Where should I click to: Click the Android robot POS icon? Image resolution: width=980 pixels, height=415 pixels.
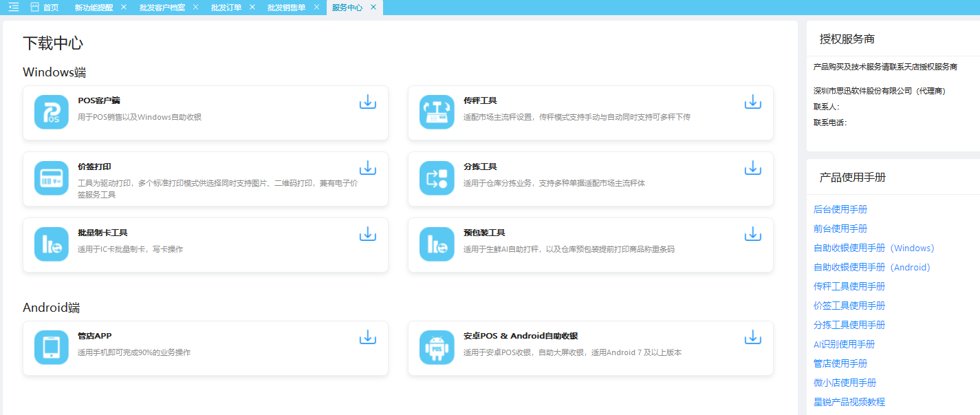pos(437,348)
